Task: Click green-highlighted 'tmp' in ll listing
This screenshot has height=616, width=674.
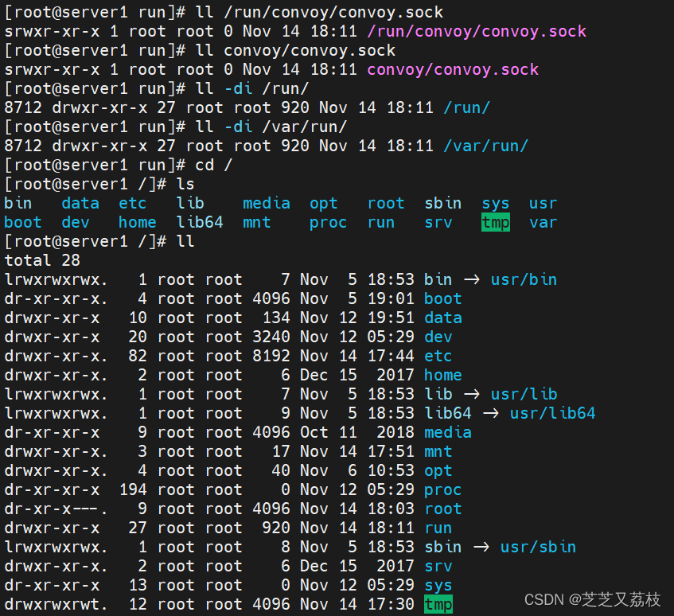Action: pos(438,604)
